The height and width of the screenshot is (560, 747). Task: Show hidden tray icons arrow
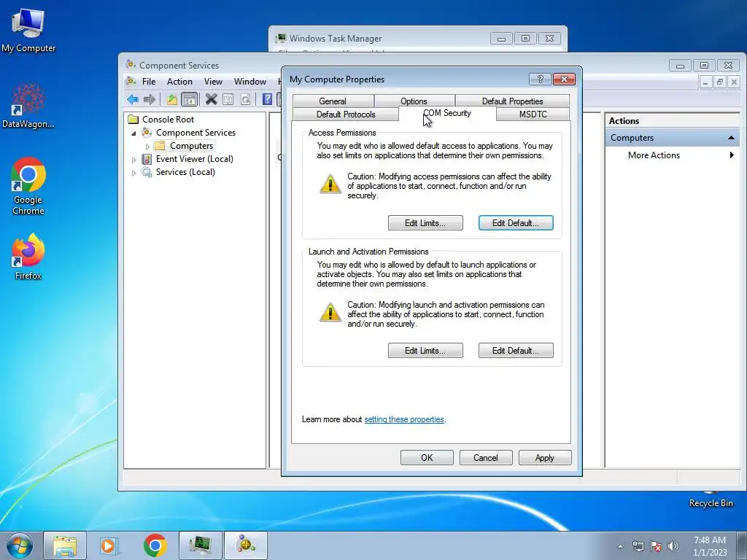click(x=620, y=546)
